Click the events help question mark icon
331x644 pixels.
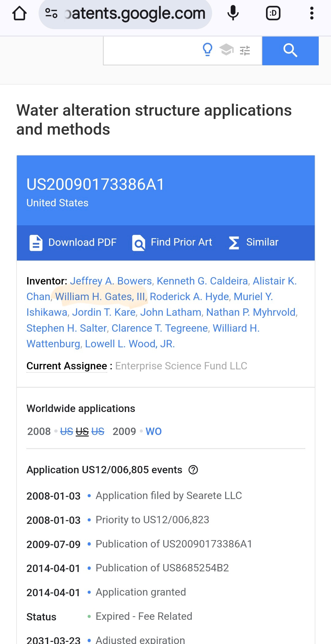pyautogui.click(x=193, y=470)
